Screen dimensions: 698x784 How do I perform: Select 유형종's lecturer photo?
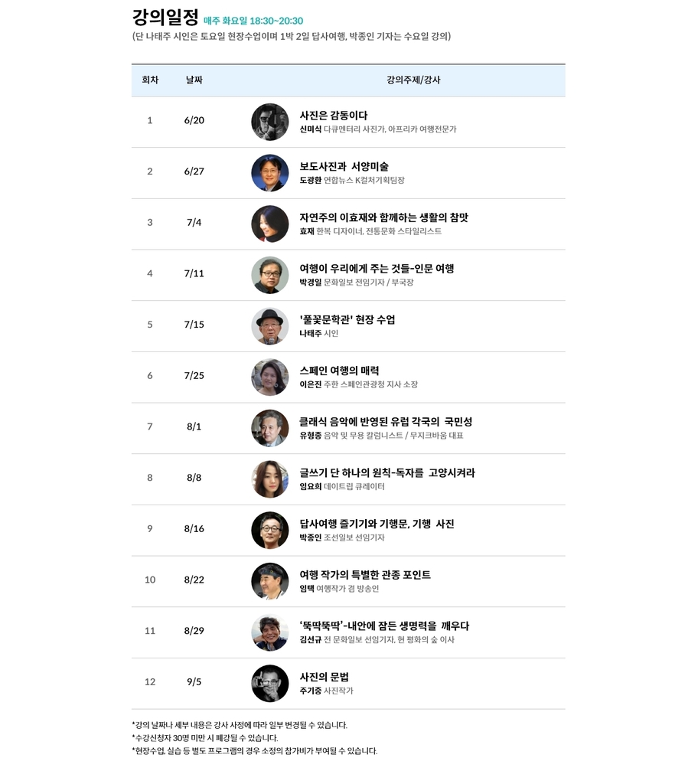pos(269,428)
